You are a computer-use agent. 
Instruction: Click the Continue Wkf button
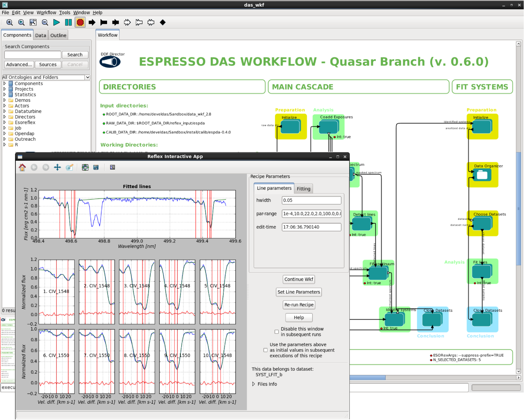point(299,279)
